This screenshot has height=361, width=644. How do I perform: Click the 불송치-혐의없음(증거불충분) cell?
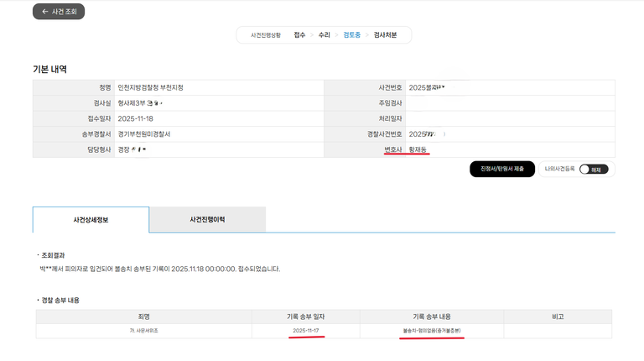(431, 331)
